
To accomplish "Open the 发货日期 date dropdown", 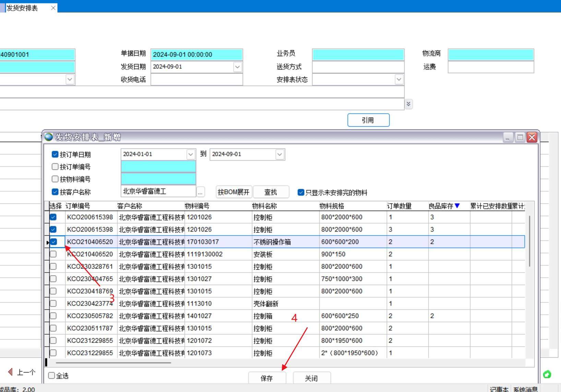I will click(237, 67).
